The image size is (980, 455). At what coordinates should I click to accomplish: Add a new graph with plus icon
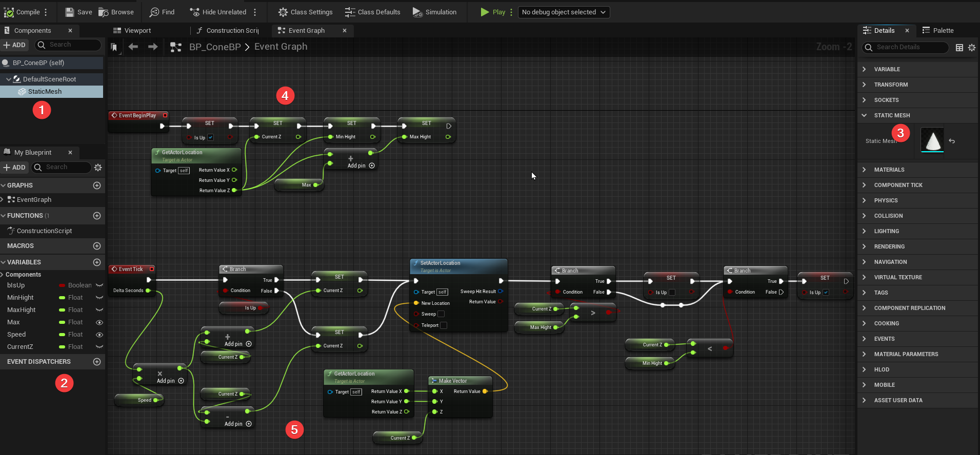pos(97,185)
